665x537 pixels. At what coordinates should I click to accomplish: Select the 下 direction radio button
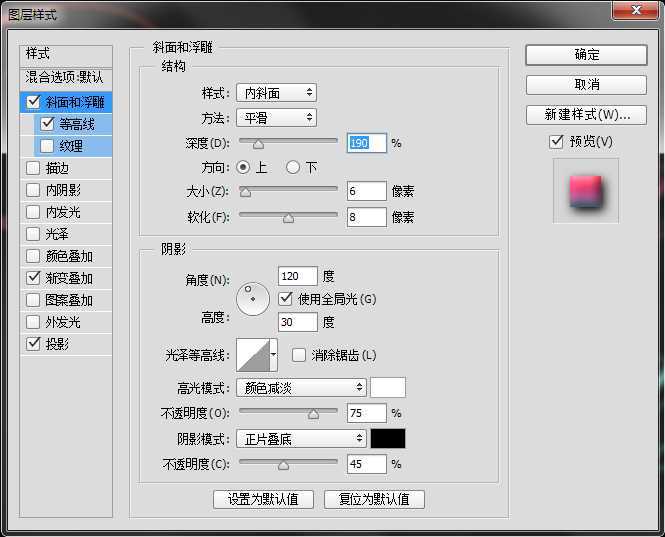[293, 167]
